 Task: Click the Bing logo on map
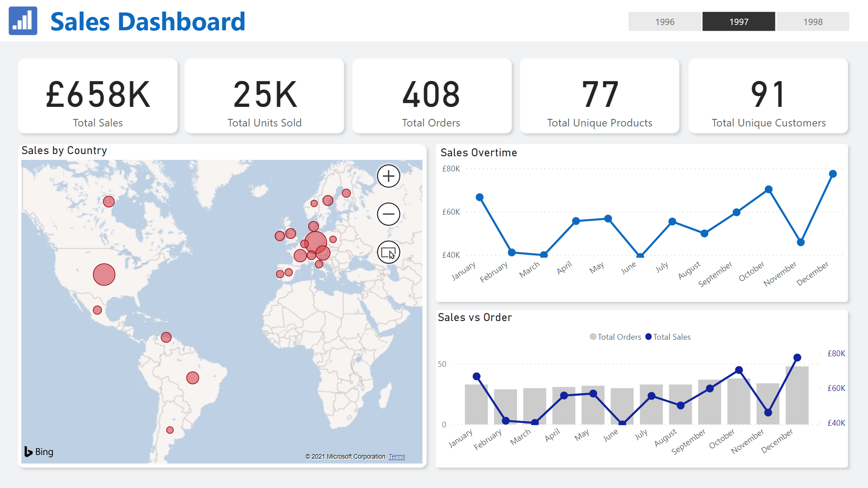(39, 451)
